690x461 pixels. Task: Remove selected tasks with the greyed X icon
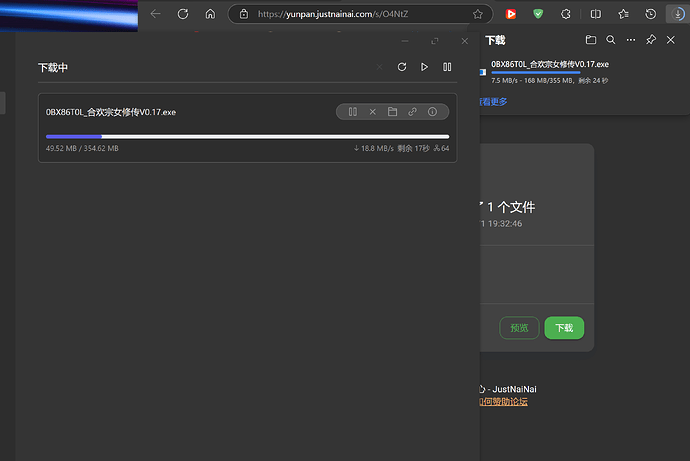pos(379,67)
